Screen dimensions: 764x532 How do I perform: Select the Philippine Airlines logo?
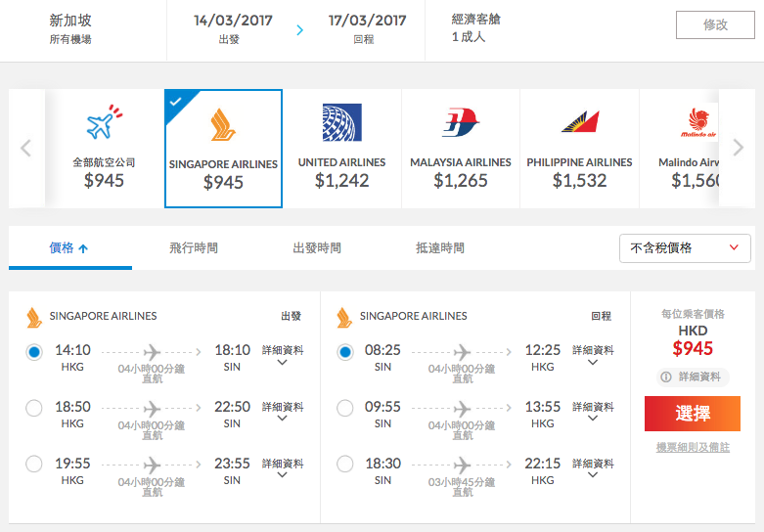pyautogui.click(x=580, y=122)
